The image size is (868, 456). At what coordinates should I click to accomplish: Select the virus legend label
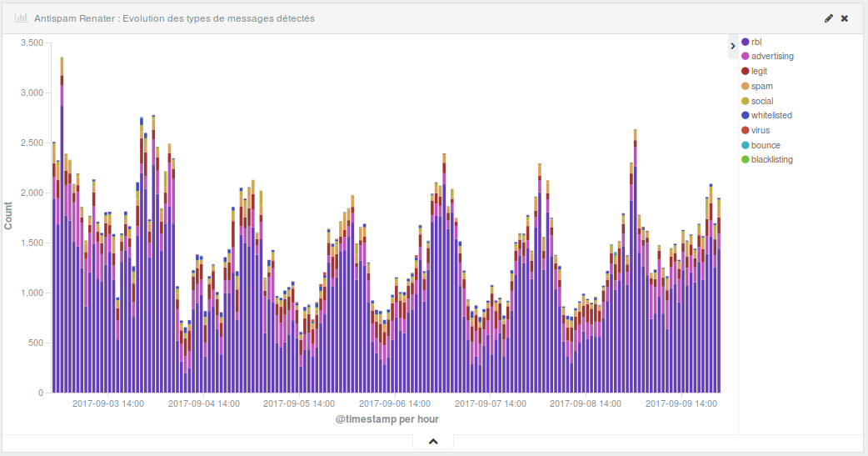(760, 131)
